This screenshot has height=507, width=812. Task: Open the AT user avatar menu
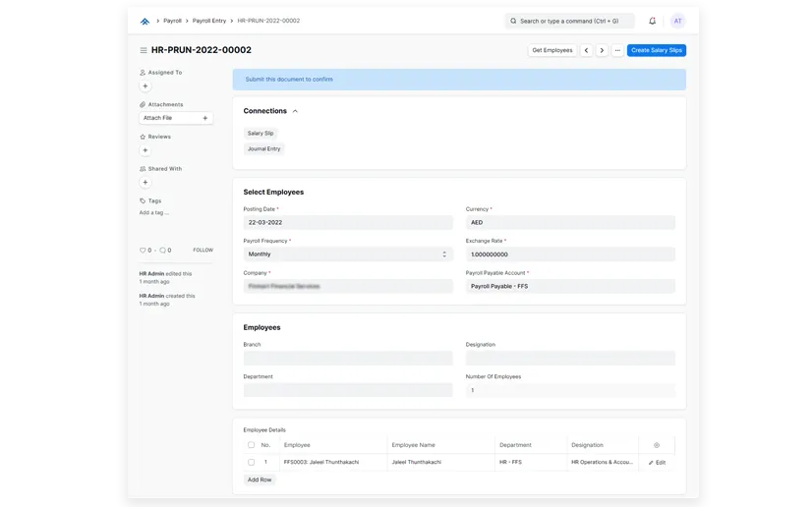tap(677, 21)
